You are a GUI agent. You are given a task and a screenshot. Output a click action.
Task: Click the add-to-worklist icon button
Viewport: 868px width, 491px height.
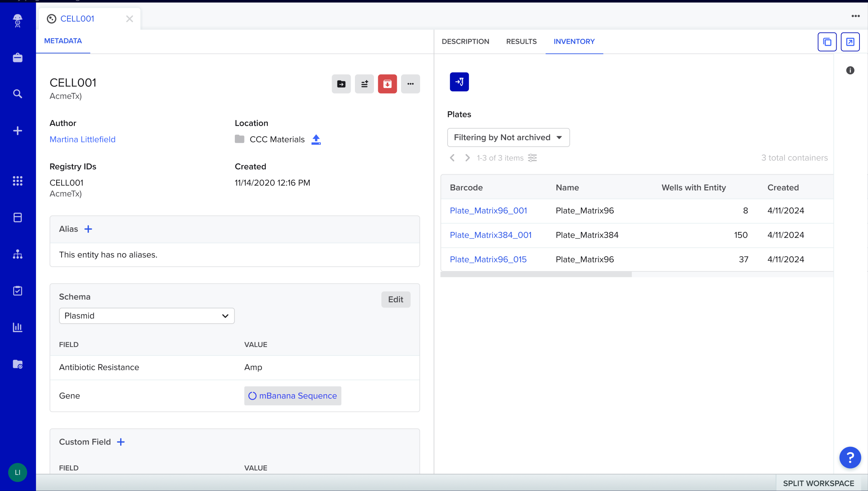(x=364, y=84)
